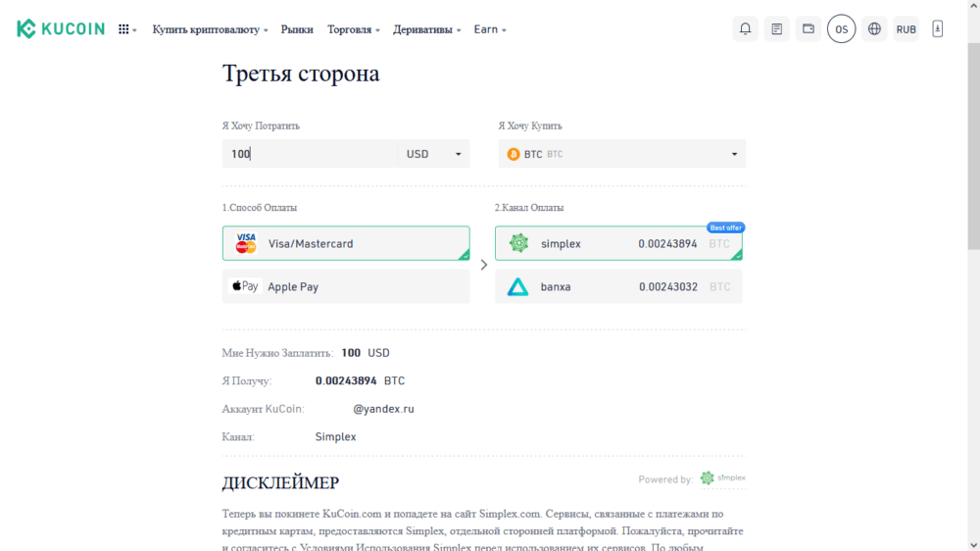Open the USD currency dropdown
The image size is (980, 551).
433,154
